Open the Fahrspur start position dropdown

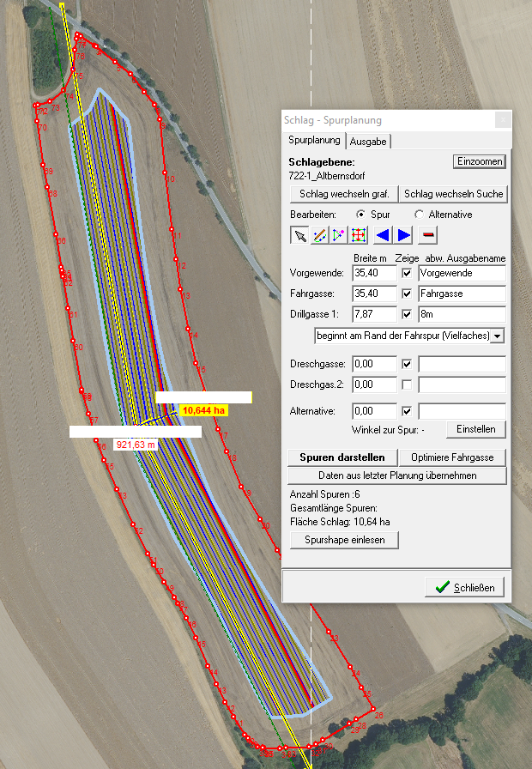click(x=498, y=335)
